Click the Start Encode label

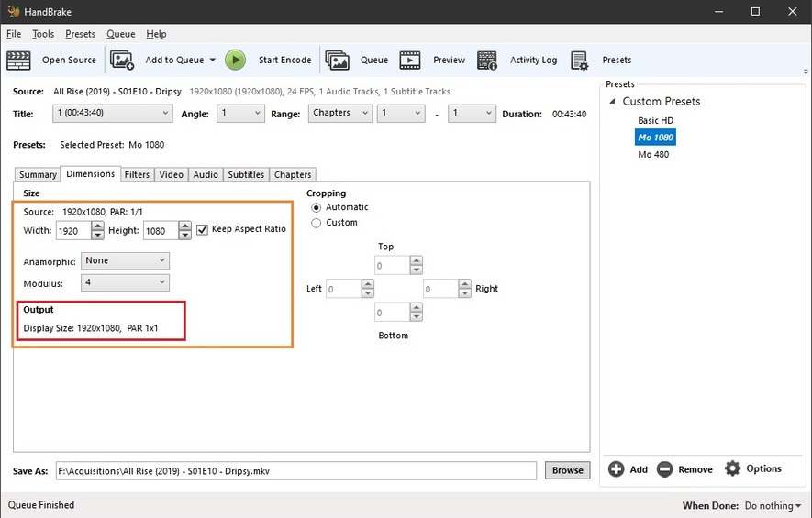pyautogui.click(x=284, y=60)
